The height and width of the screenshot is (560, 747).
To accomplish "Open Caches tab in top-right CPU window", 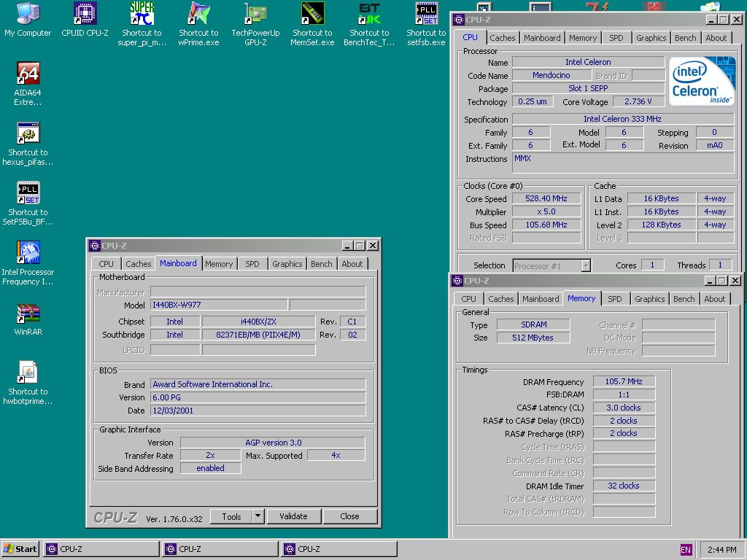I will point(502,38).
